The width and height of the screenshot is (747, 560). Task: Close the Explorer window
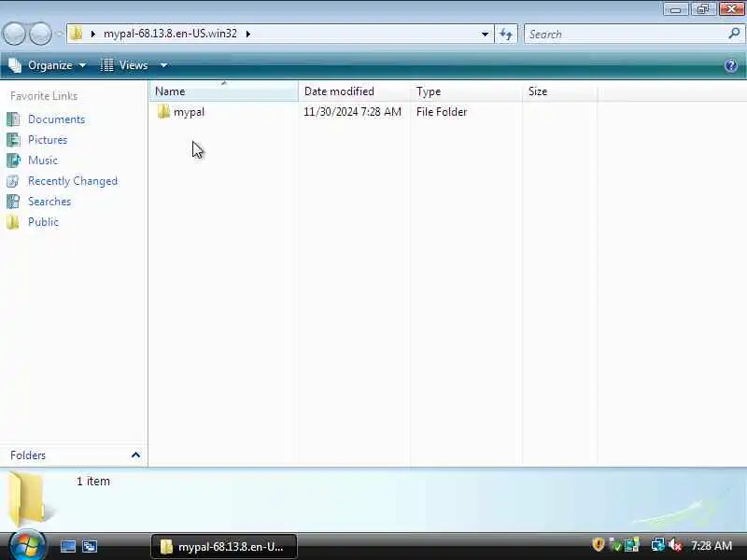coord(731,8)
